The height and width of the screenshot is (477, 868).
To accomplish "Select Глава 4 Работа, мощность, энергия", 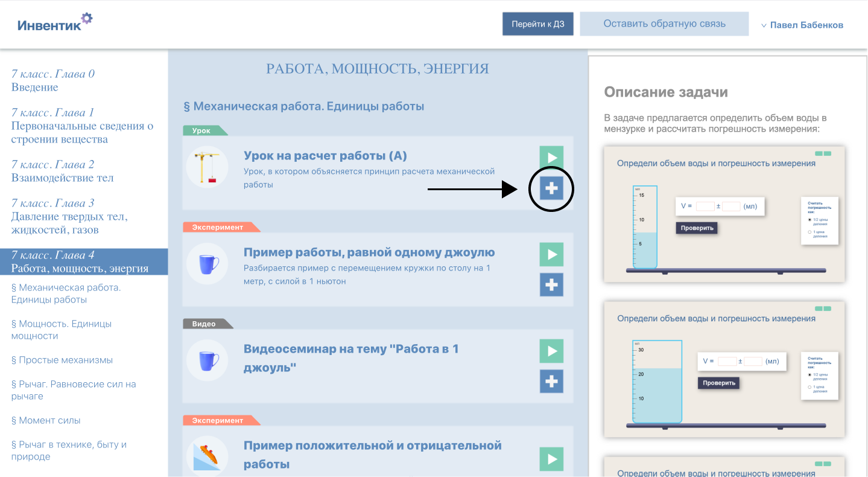I will 84,261.
